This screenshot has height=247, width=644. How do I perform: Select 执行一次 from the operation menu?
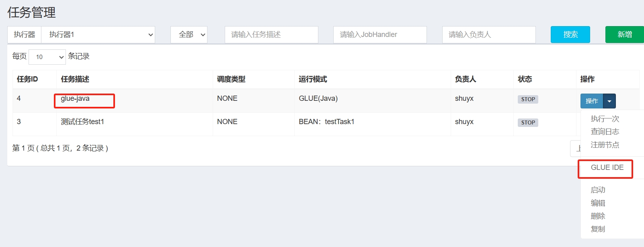pyautogui.click(x=605, y=119)
